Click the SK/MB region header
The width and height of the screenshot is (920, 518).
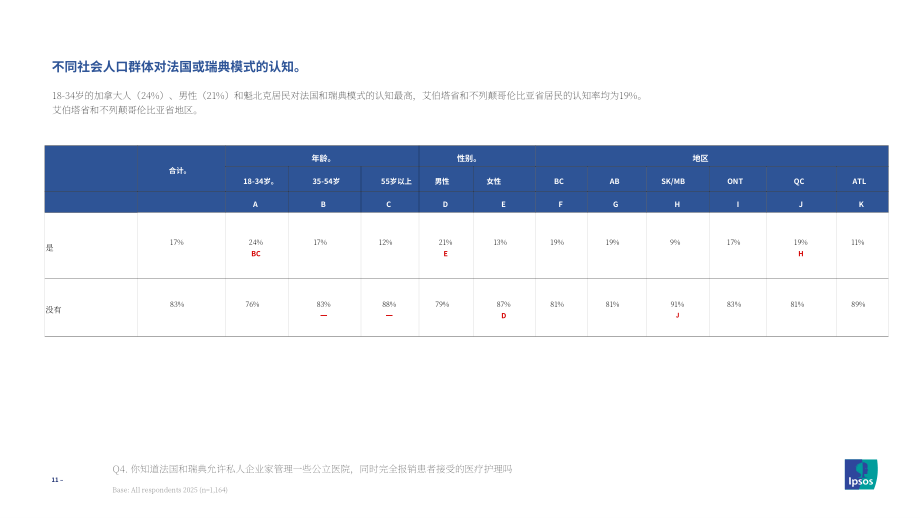coord(673,181)
